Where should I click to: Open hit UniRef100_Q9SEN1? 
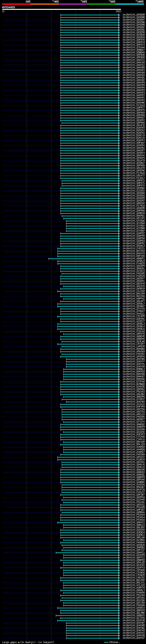[134, 30]
